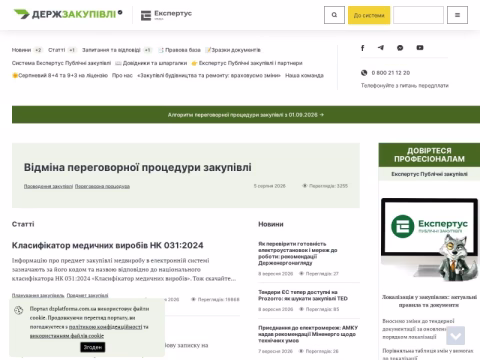Screen dimensions: 480x360
Task: Open news about перевірити готовність електроустановок
Action: [x=298, y=253]
